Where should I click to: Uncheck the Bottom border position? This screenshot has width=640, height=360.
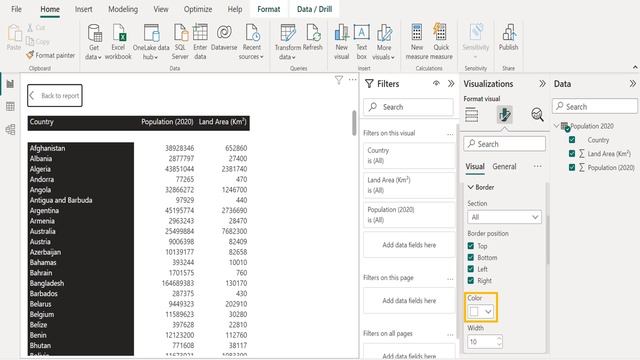coord(471,258)
